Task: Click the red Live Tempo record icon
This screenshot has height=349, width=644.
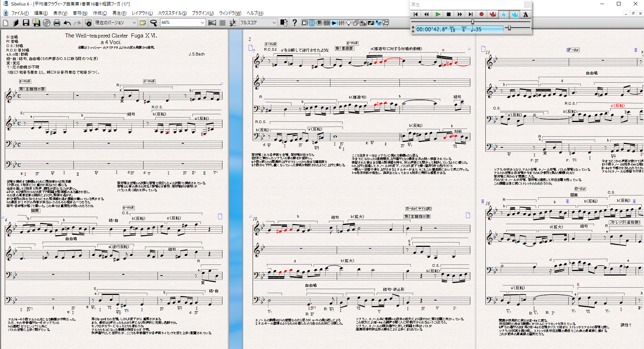Action: pyautogui.click(x=493, y=14)
